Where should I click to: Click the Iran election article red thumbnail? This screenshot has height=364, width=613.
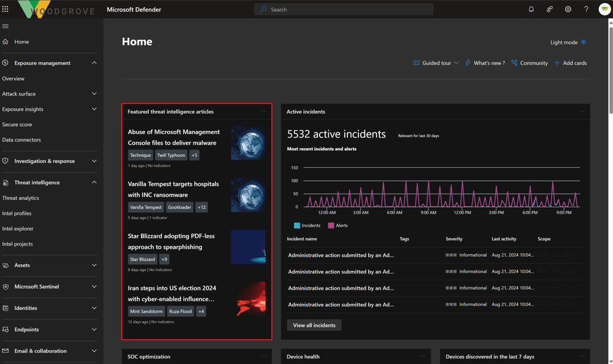click(x=249, y=299)
